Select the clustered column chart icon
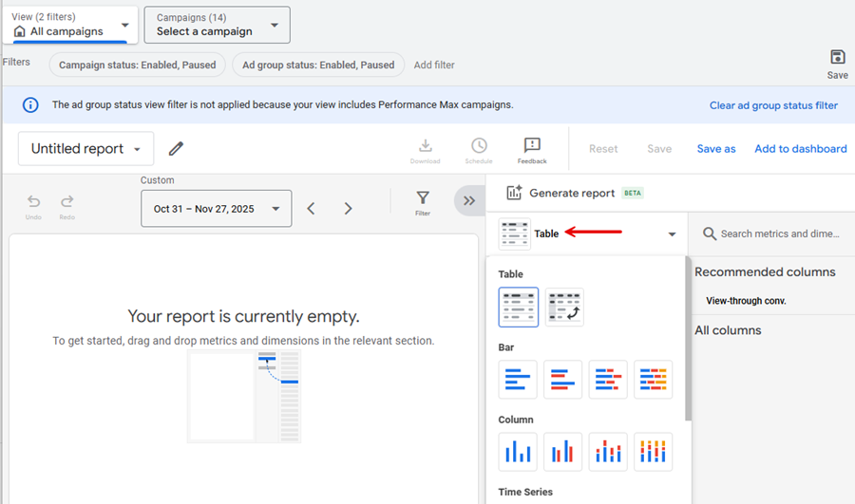Screen dimensions: 855x504 (562, 452)
